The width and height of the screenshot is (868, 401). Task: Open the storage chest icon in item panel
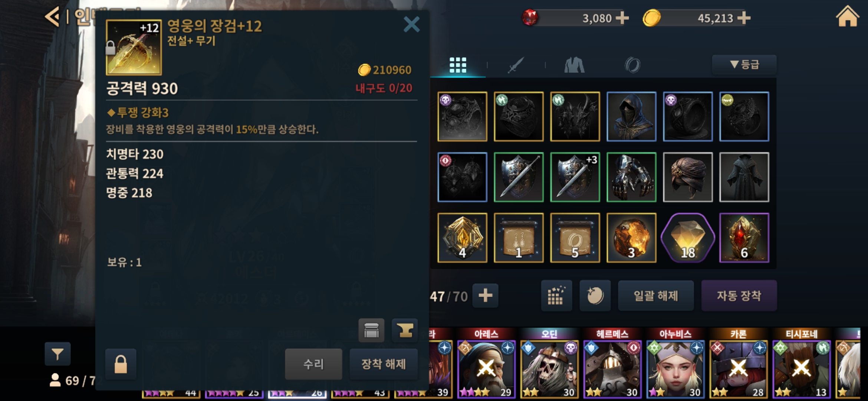[371, 330]
